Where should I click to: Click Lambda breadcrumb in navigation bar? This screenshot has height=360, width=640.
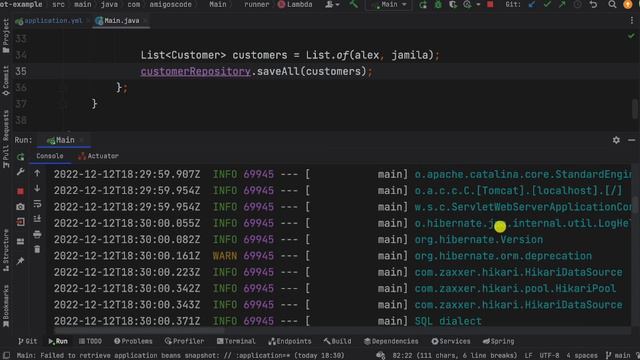point(295,4)
